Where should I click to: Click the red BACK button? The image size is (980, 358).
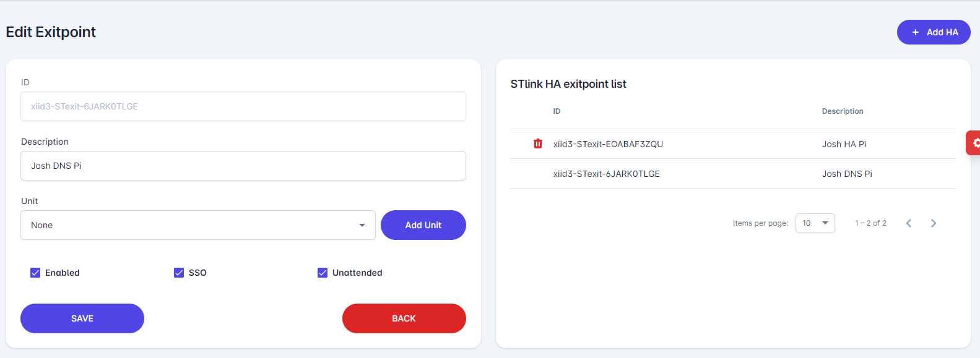pos(404,318)
